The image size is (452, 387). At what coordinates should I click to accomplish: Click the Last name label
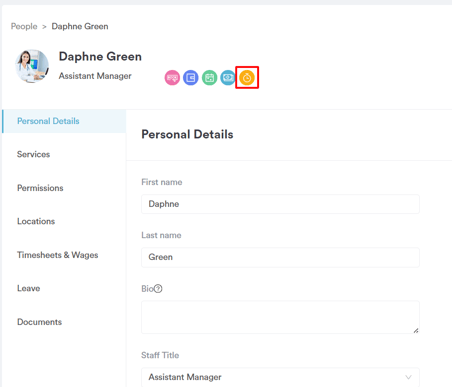click(x=161, y=235)
